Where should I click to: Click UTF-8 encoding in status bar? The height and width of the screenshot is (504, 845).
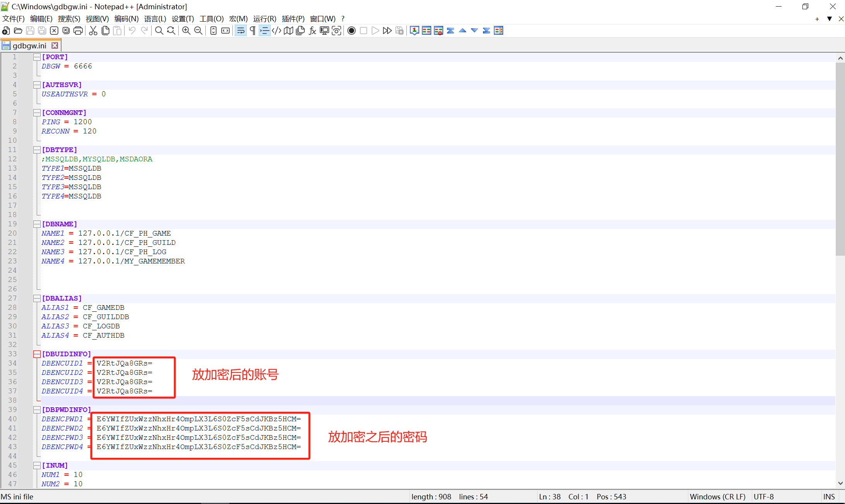[x=764, y=497]
